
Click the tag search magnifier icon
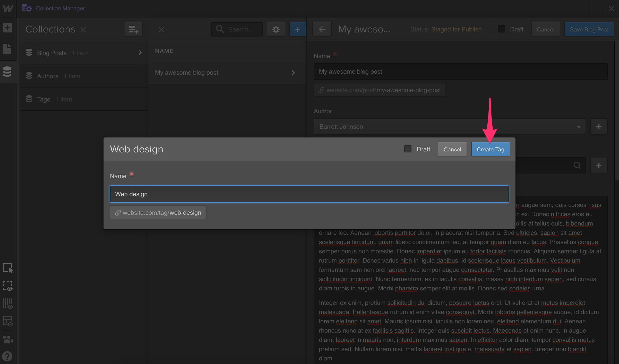pyautogui.click(x=577, y=165)
